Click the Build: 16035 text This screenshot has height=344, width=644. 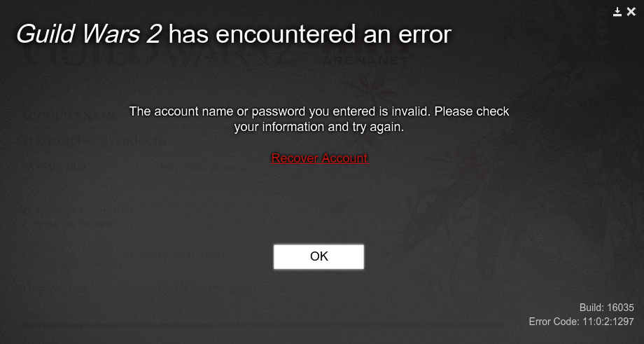[x=607, y=308]
